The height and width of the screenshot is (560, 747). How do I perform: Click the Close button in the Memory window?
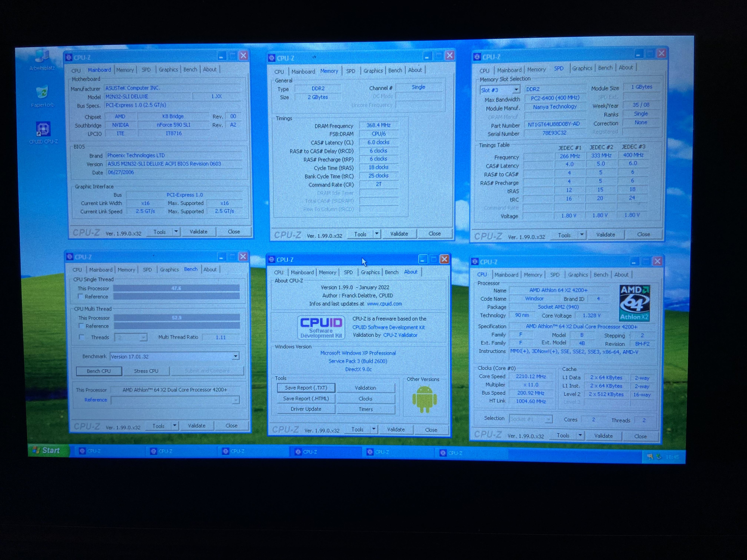point(434,234)
